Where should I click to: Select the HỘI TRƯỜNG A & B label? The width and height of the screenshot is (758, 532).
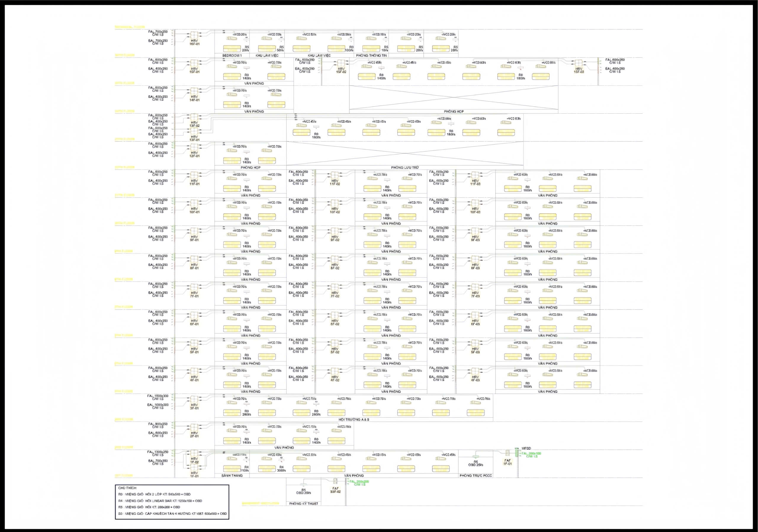354,419
